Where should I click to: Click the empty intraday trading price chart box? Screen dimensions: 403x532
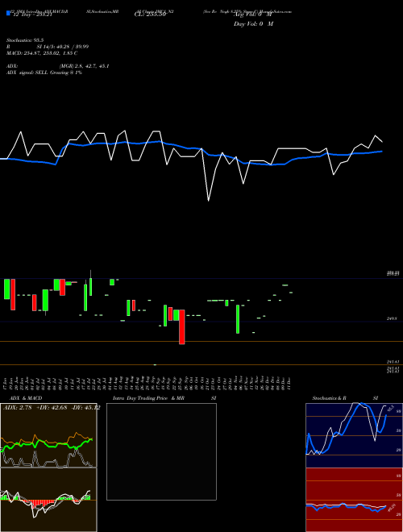pos(161,451)
